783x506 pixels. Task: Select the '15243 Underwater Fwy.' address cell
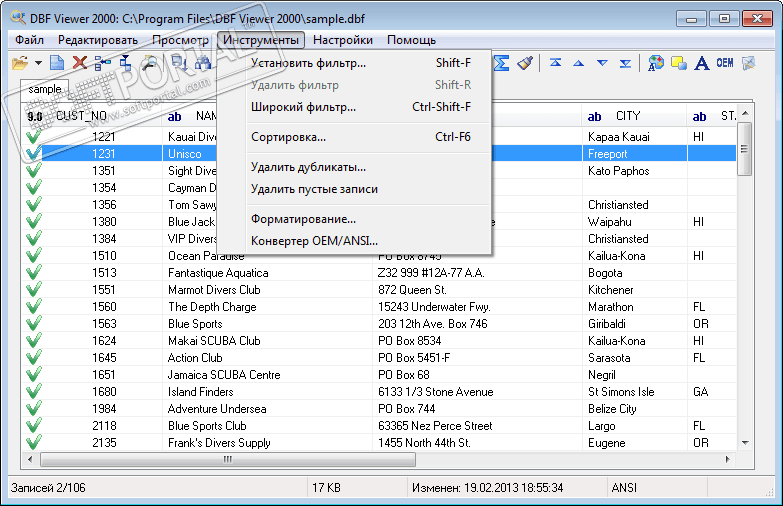click(477, 307)
